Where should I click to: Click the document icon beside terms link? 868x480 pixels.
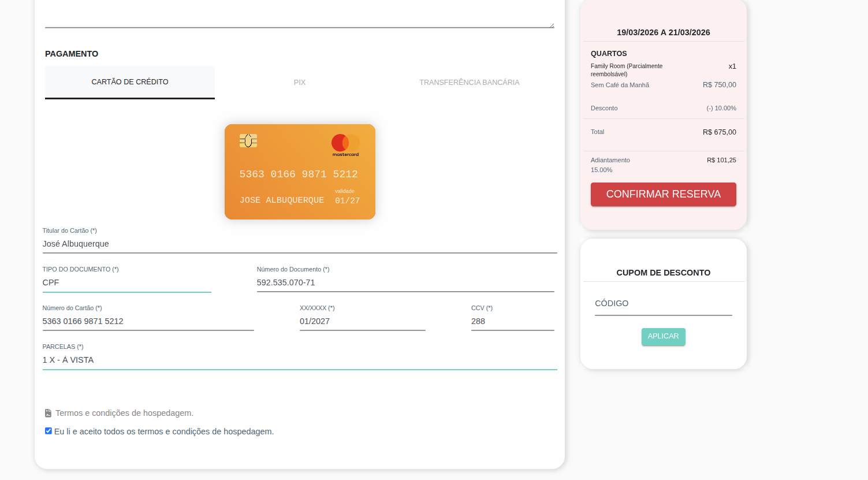48,414
